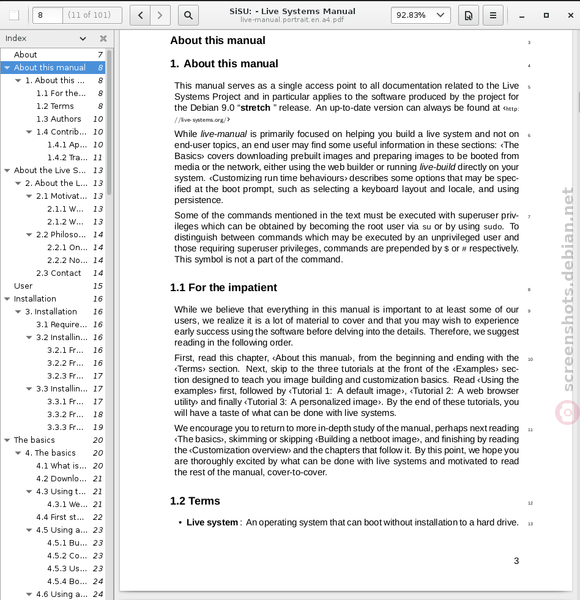Minimize the document viewer window
The height and width of the screenshot is (600, 580).
click(x=521, y=15)
